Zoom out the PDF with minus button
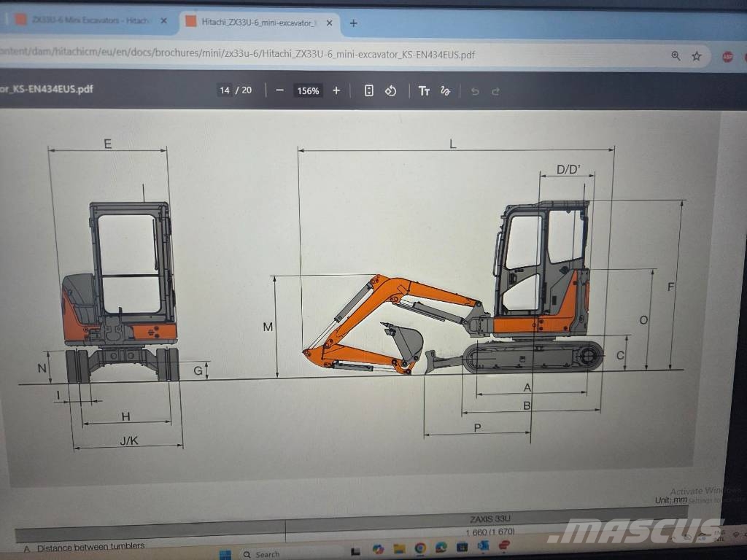Viewport: 747px width, 560px height. (x=280, y=90)
